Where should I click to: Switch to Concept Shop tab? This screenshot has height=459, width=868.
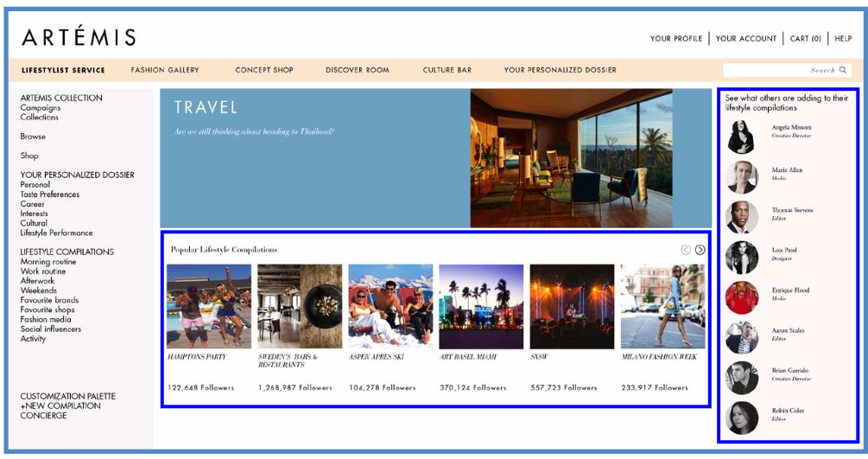(264, 70)
